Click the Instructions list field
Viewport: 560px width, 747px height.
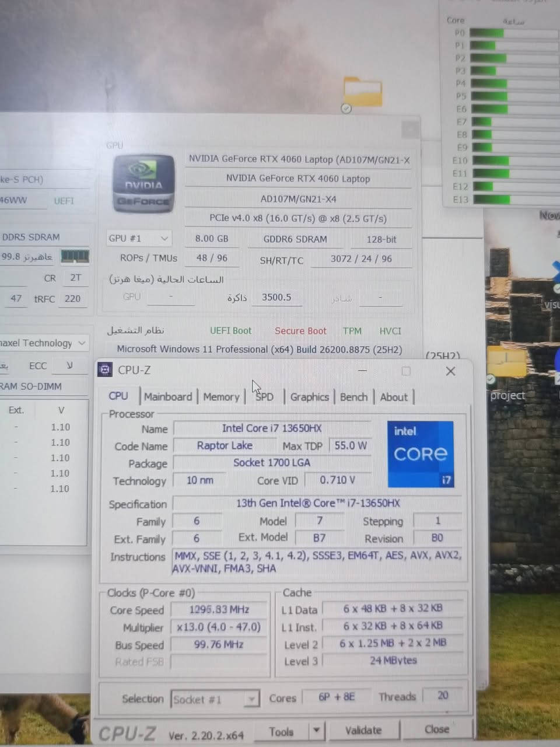[318, 562]
